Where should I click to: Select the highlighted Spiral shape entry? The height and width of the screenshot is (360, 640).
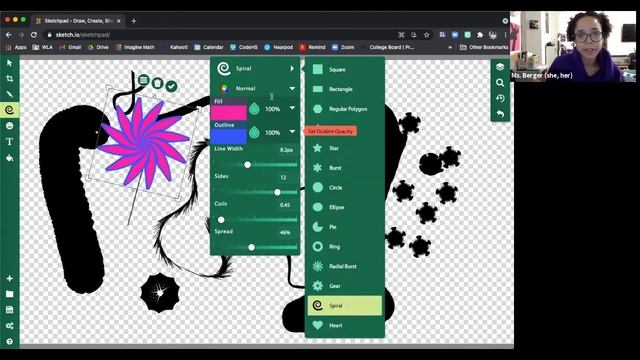point(345,305)
